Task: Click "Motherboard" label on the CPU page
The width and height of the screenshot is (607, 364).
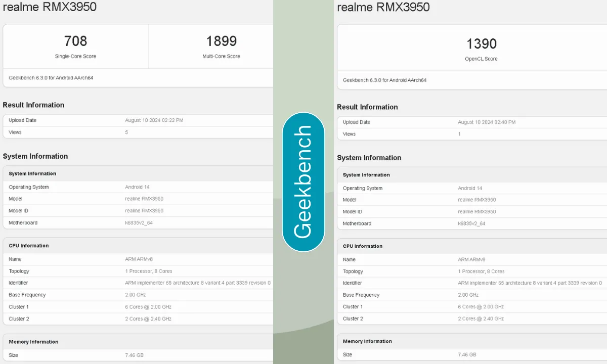Action: coord(23,223)
